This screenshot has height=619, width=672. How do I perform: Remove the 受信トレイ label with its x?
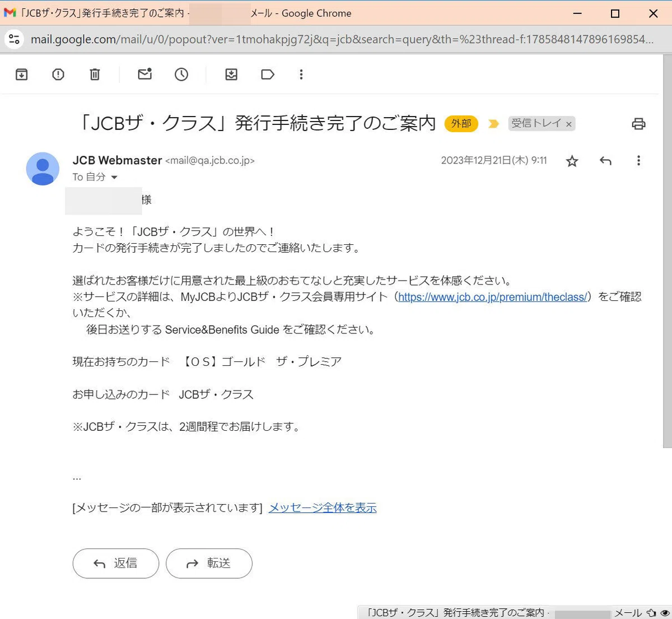[x=569, y=124]
